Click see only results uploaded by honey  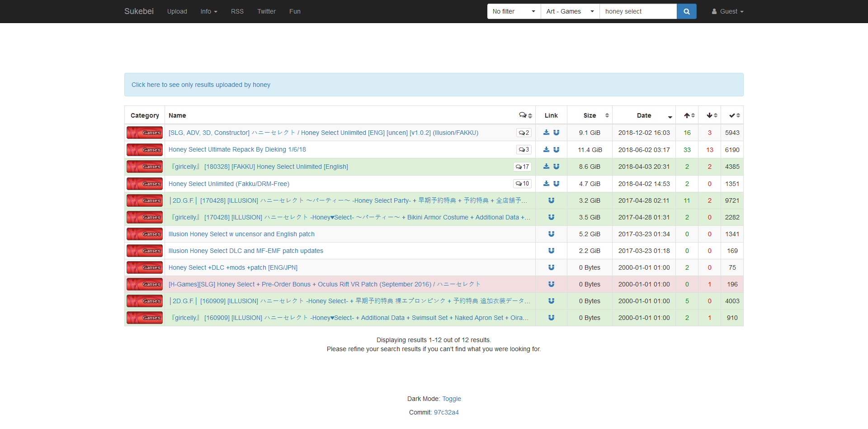[201, 85]
